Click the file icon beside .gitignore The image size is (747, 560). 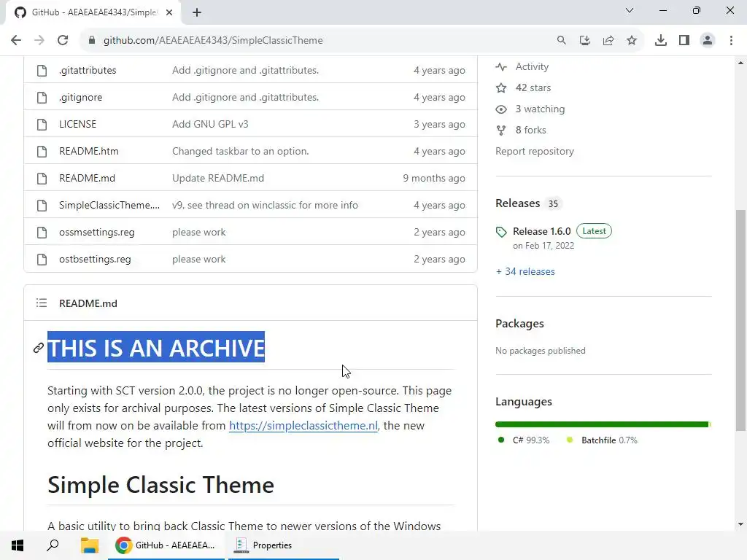(x=42, y=98)
